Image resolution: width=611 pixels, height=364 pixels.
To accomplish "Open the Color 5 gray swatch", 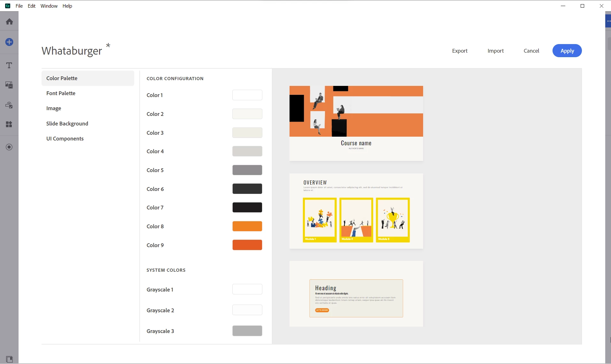I will [247, 170].
